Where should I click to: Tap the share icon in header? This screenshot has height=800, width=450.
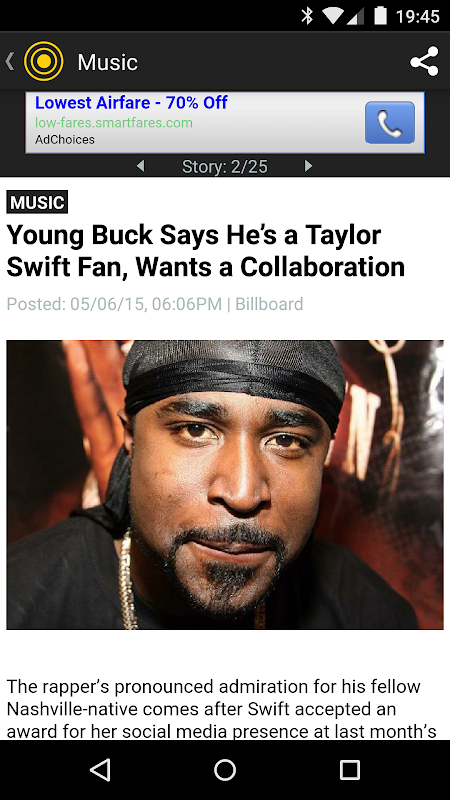(424, 61)
